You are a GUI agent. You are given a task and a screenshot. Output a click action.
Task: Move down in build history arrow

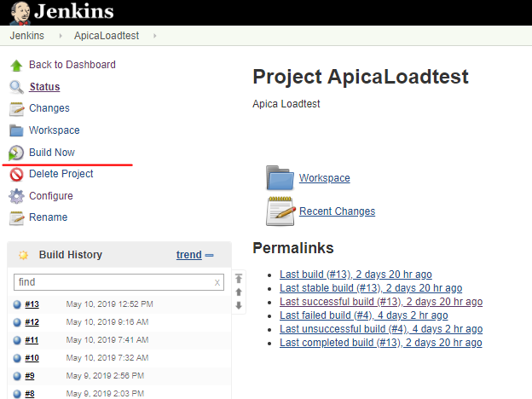point(239,305)
